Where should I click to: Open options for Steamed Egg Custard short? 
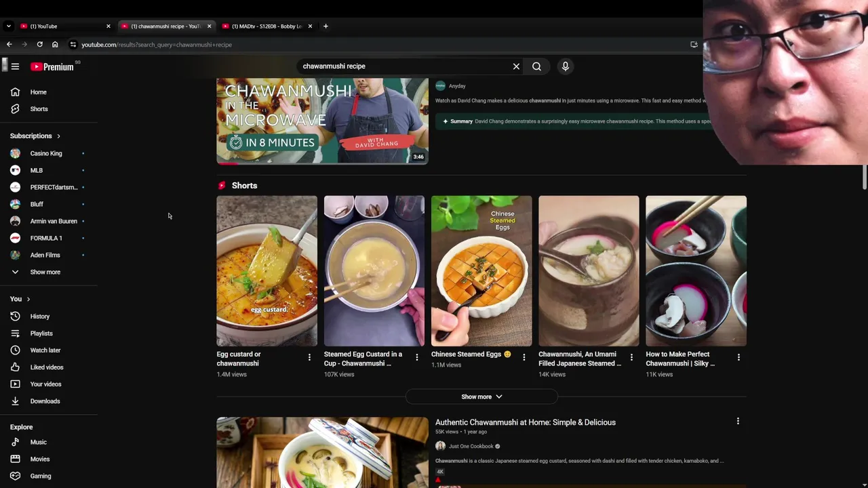pyautogui.click(x=416, y=357)
